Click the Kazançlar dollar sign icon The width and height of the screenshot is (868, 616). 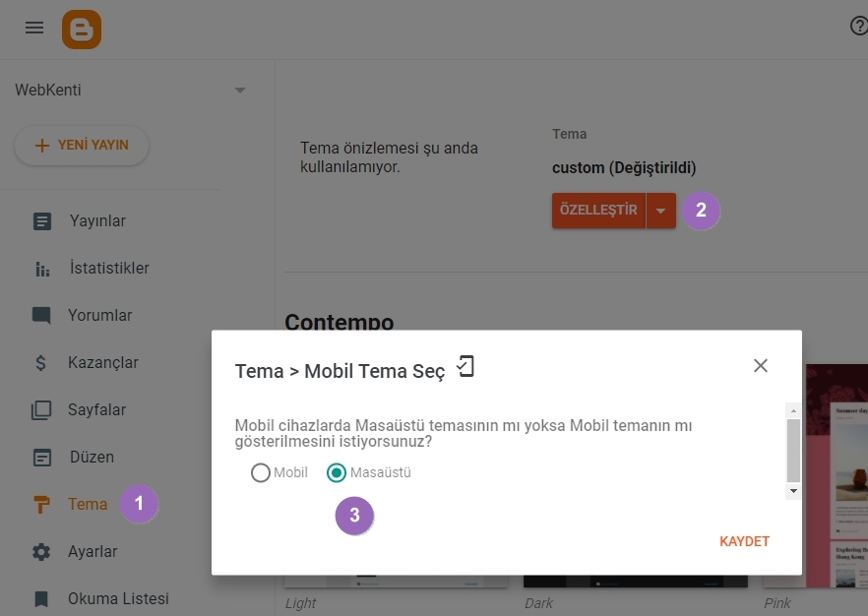click(41, 363)
